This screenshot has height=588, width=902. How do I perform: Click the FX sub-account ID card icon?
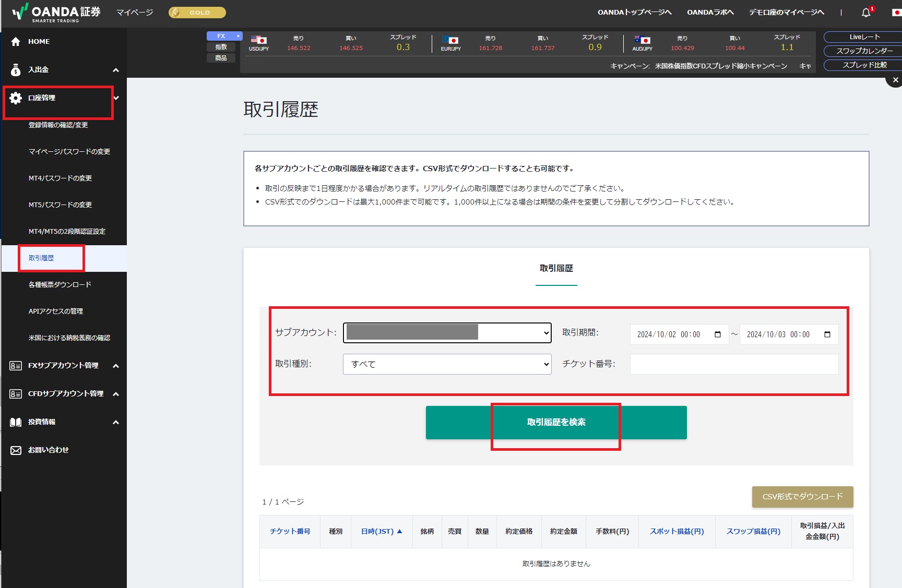[x=16, y=366]
